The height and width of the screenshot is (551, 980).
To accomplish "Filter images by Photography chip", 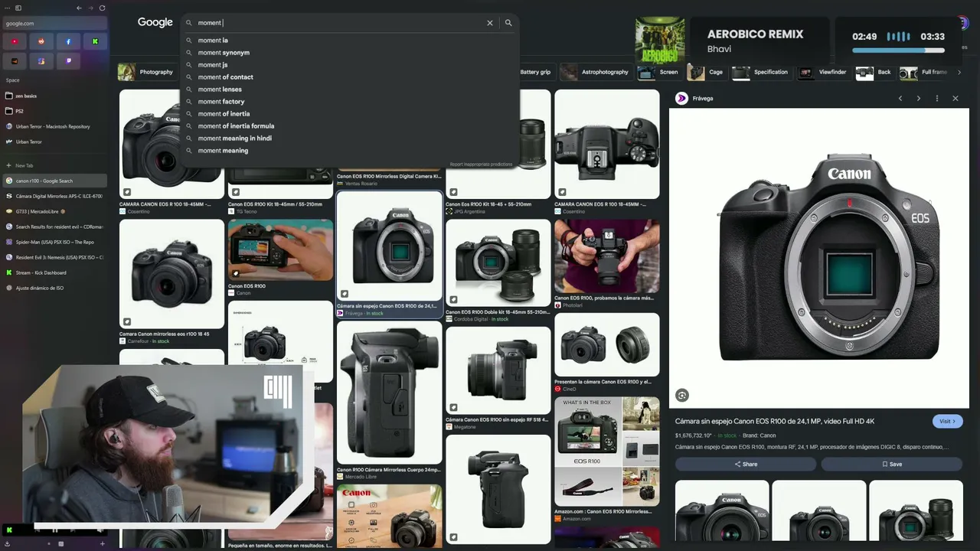I will tap(146, 72).
